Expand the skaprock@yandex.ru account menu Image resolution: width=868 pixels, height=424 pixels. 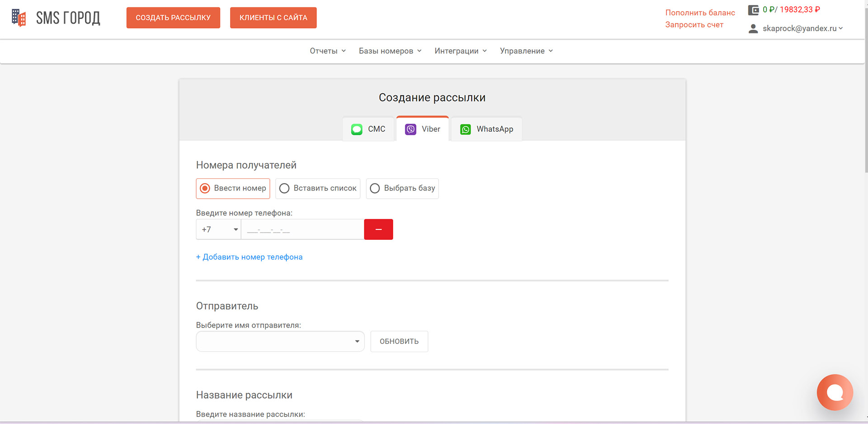(x=802, y=29)
